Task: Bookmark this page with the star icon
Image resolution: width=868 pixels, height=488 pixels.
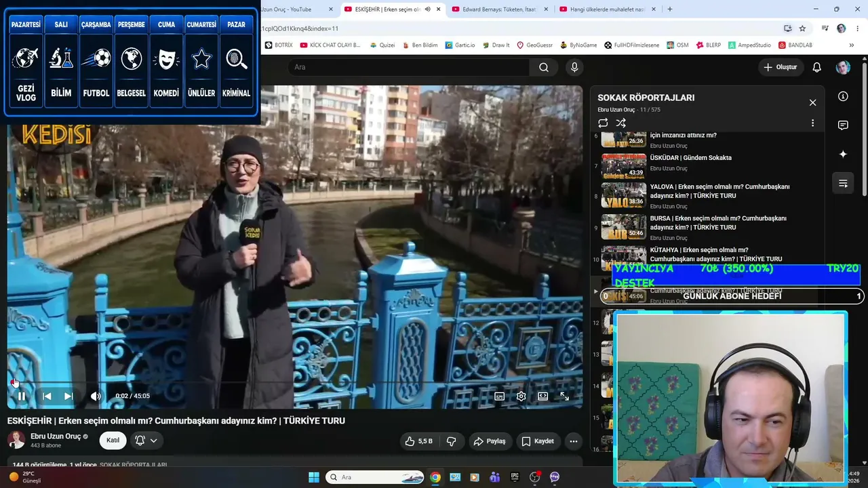Action: [x=802, y=28]
